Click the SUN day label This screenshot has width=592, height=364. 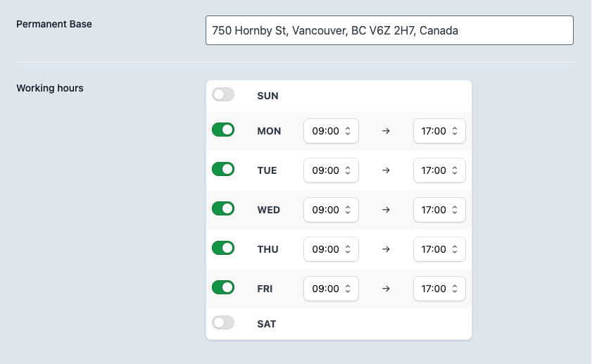click(x=267, y=96)
